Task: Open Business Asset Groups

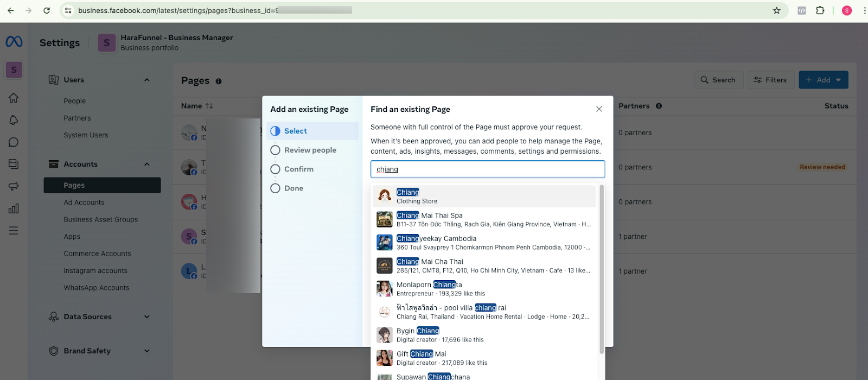Action: coord(101,220)
